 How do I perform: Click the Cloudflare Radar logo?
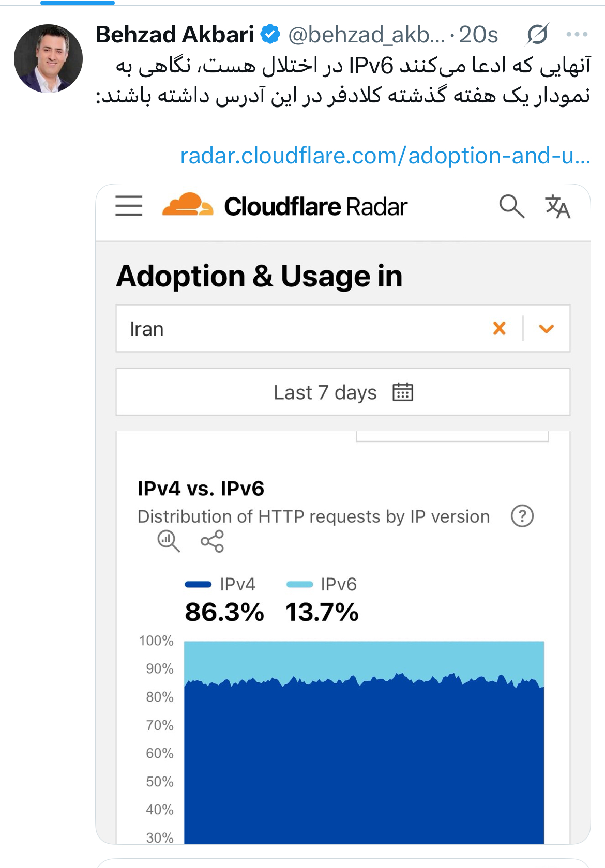[284, 206]
